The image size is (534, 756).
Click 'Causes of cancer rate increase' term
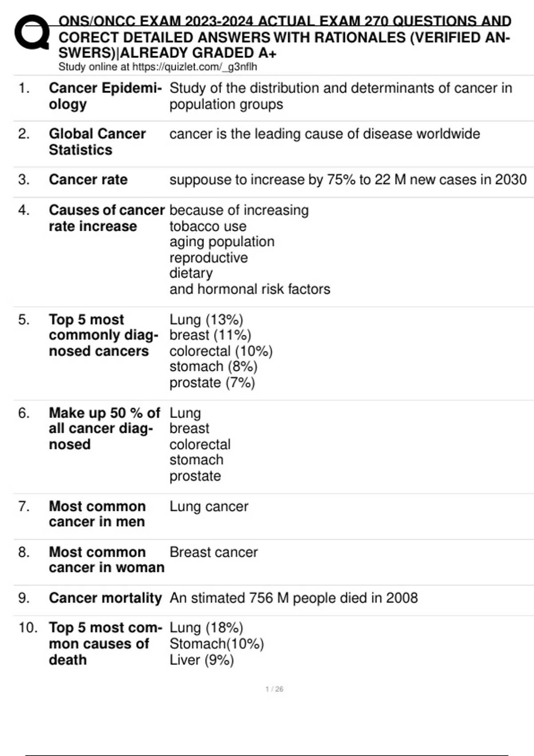(106, 218)
